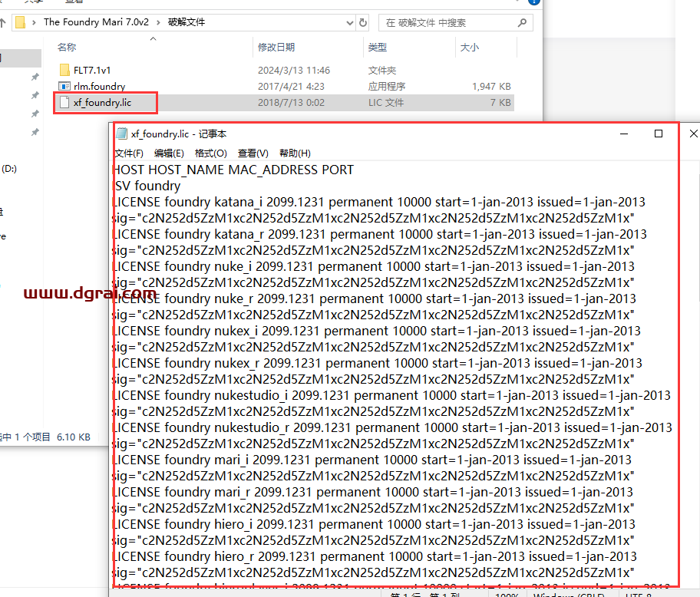Click the 6.10 KB status bar text

pyautogui.click(x=74, y=437)
